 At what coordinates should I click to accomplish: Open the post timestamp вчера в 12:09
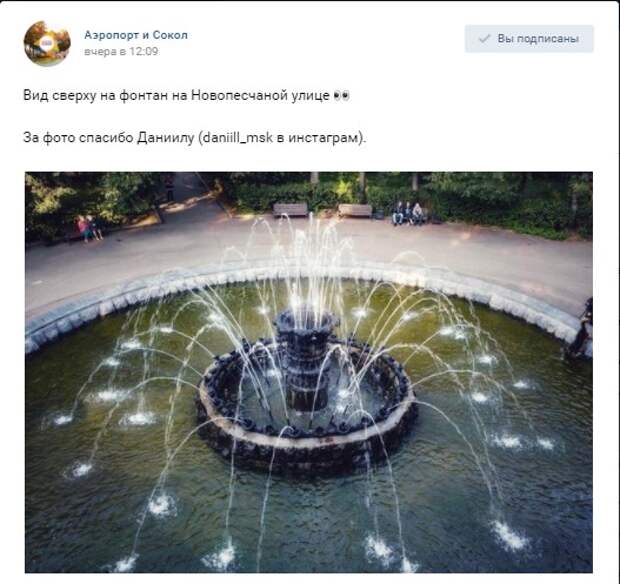(x=121, y=51)
